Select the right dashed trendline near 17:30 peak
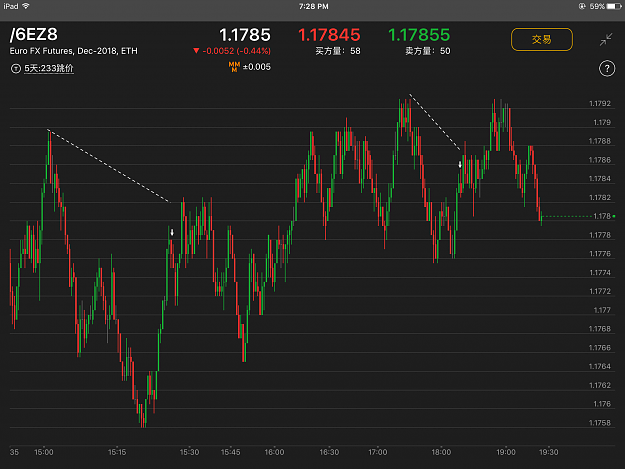Screen dimensions: 625x469 [x=435, y=122]
